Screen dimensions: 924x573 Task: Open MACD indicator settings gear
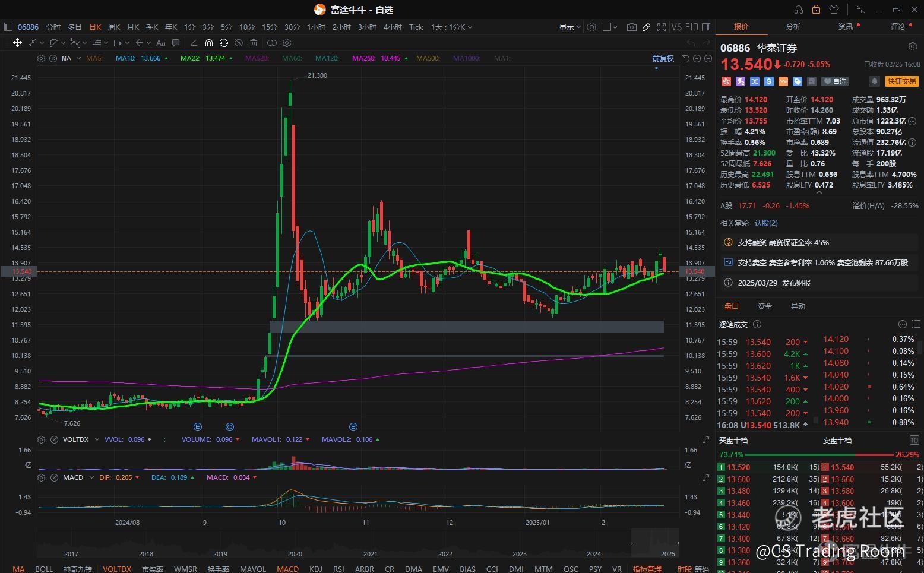coord(41,477)
